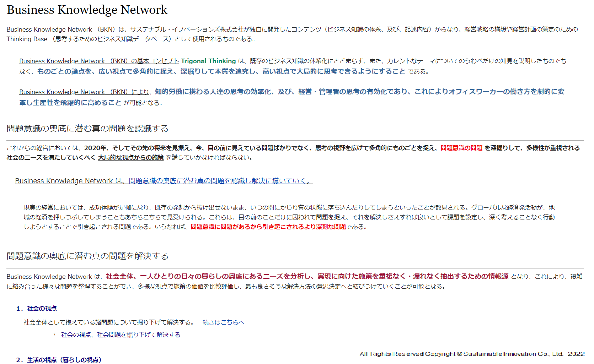Click bold text 知的労働に携わる人達の思考の効率化

(x=213, y=92)
